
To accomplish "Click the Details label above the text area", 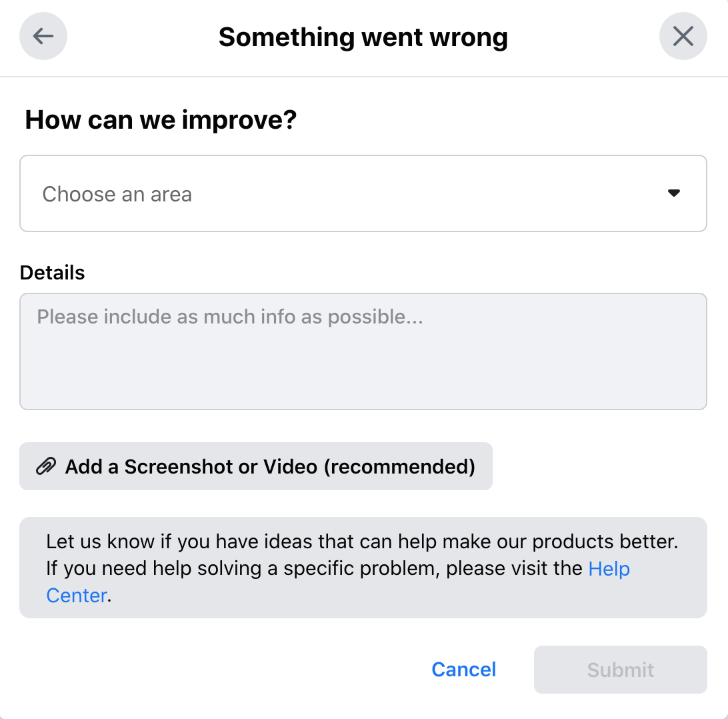I will point(52,272).
